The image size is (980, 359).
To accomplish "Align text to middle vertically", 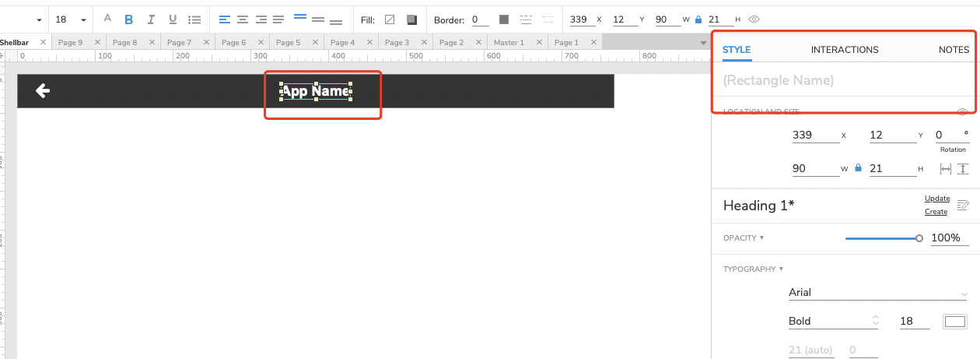I will click(x=317, y=19).
